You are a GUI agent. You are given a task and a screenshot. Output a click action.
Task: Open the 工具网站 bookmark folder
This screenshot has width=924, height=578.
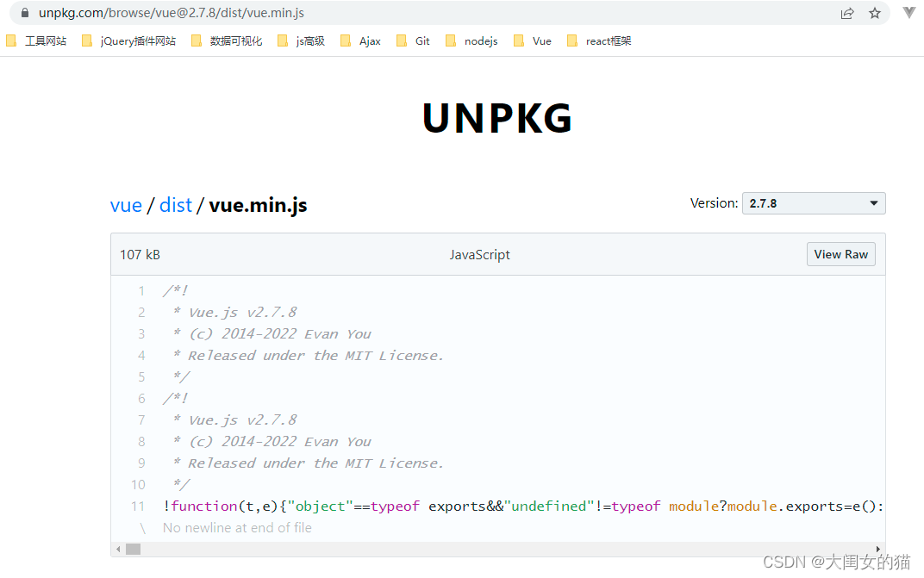[x=36, y=40]
